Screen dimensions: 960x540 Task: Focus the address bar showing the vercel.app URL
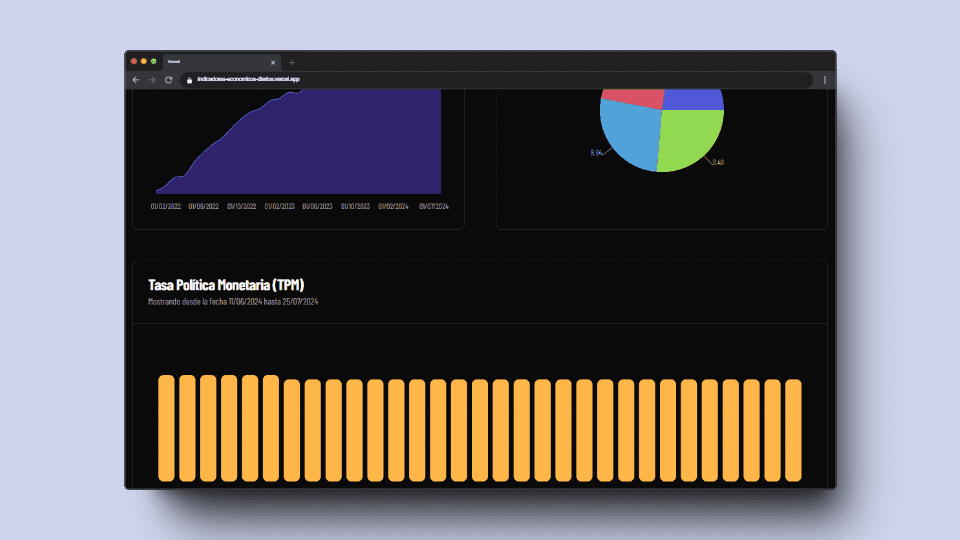pyautogui.click(x=496, y=80)
